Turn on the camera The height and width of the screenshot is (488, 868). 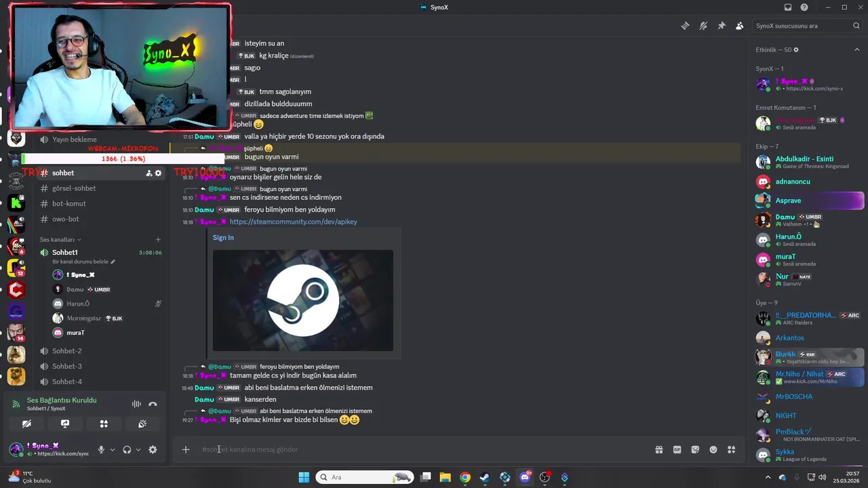pos(26,424)
